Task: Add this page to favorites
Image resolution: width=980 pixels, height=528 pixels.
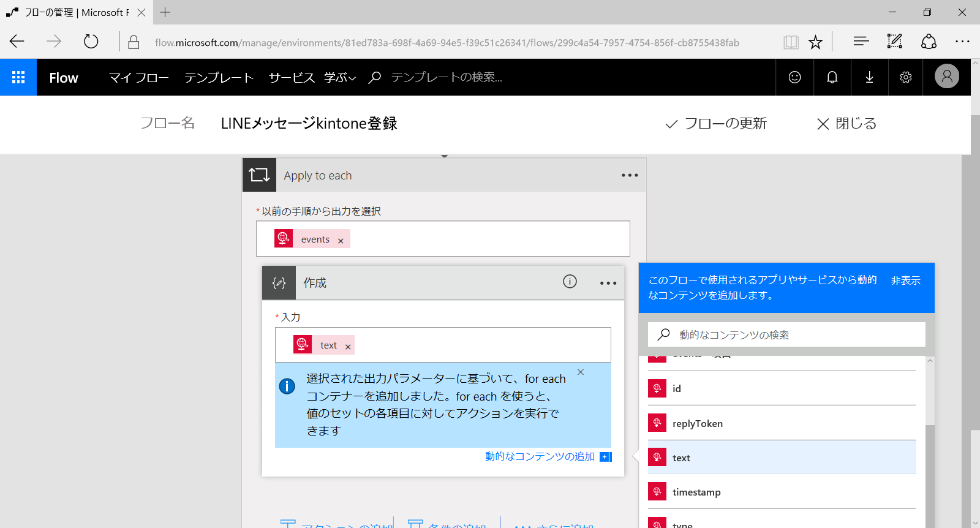Action: tap(815, 42)
